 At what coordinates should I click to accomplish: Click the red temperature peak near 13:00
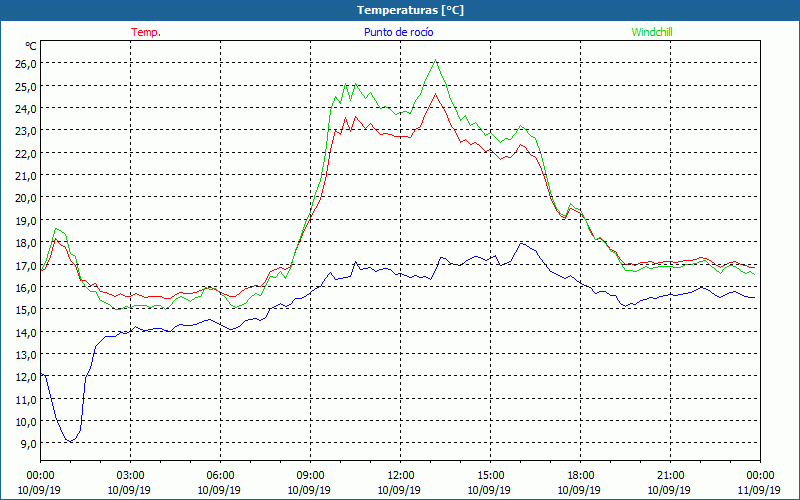coord(435,94)
